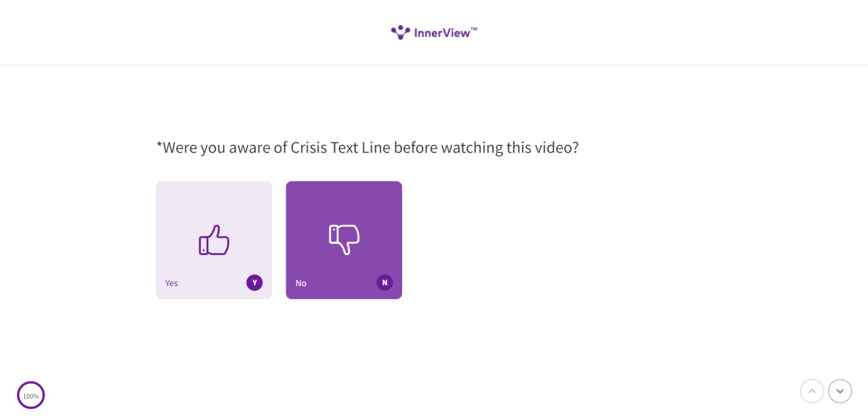Click the 'Were you aware' question heading
The width and height of the screenshot is (868, 419).
click(x=368, y=147)
